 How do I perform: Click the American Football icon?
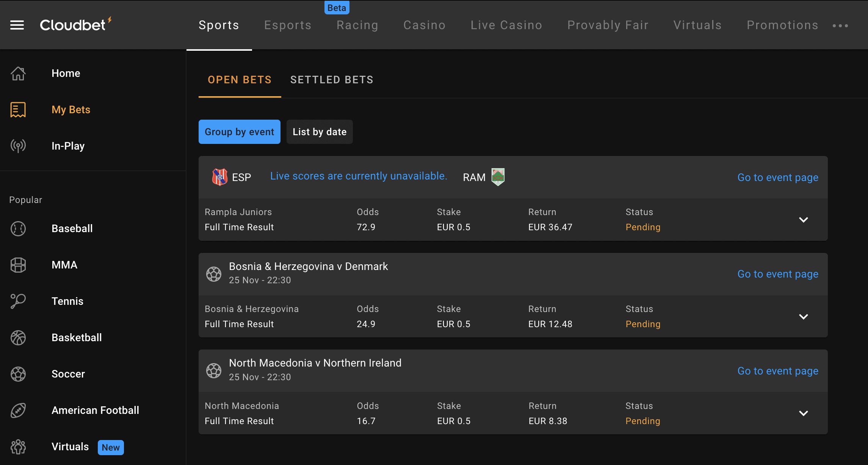(x=18, y=410)
